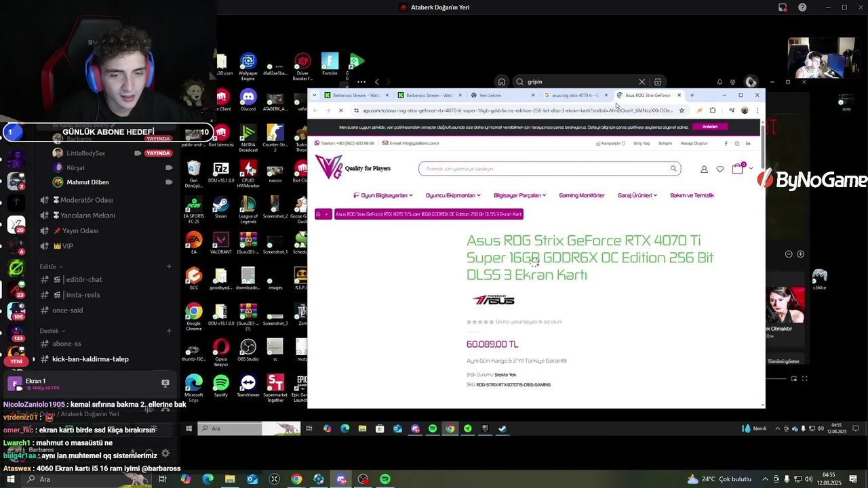The height and width of the screenshot is (488, 868).
Task: Expand Bilgisayar Parçaları menu
Action: click(519, 195)
